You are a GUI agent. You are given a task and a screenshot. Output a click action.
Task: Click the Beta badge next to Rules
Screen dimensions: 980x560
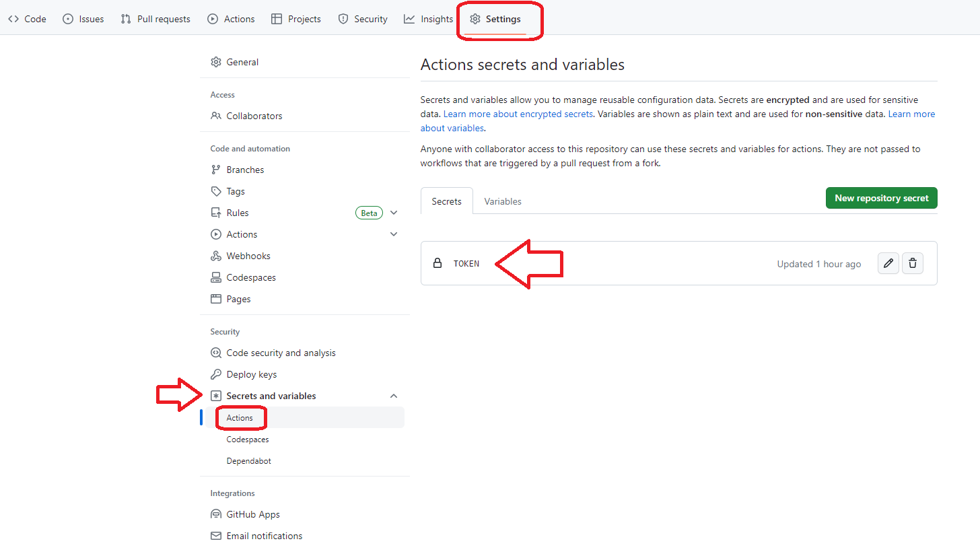(x=369, y=213)
